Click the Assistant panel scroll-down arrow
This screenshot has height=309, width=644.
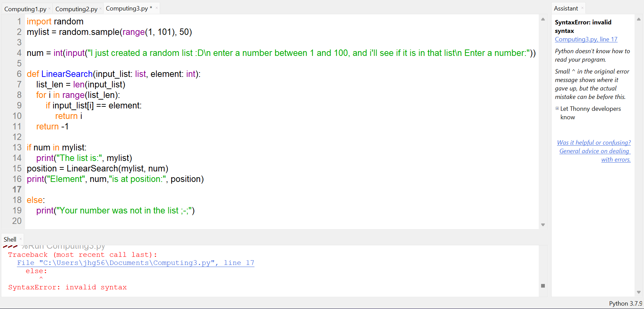(639, 292)
